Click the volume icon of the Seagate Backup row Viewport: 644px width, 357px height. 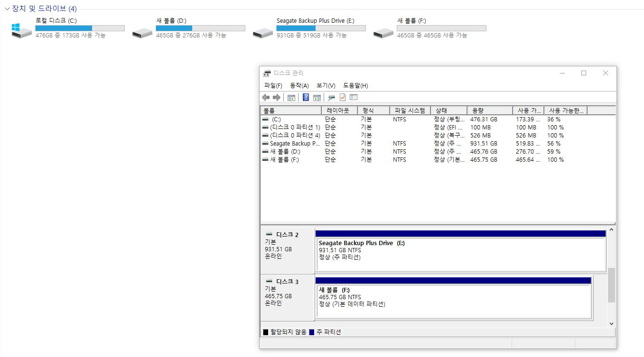coord(265,144)
